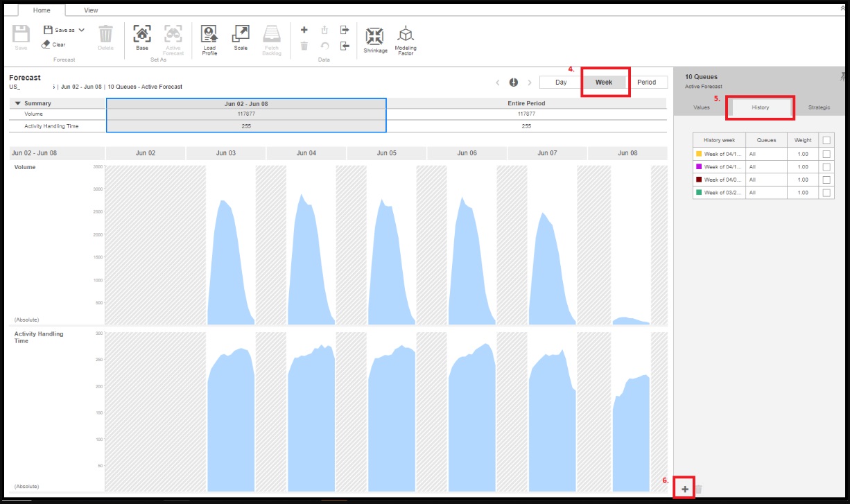
Task: Collapse the Summary section
Action: (x=17, y=103)
